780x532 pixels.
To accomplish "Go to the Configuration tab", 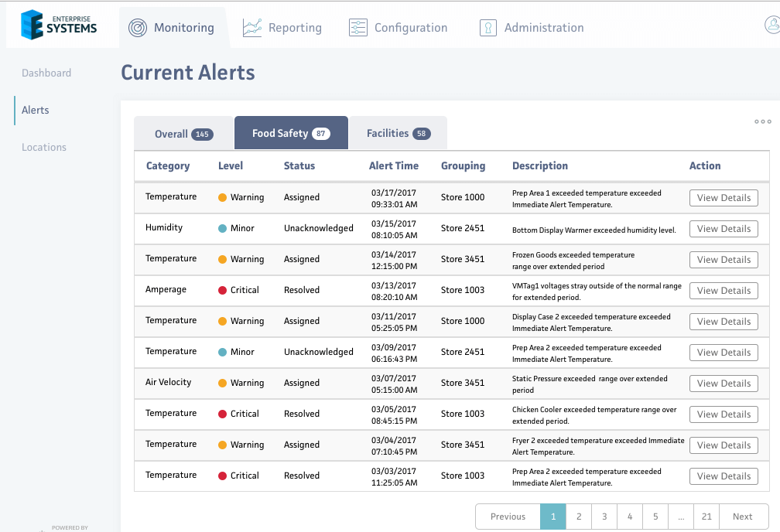I will (398, 28).
